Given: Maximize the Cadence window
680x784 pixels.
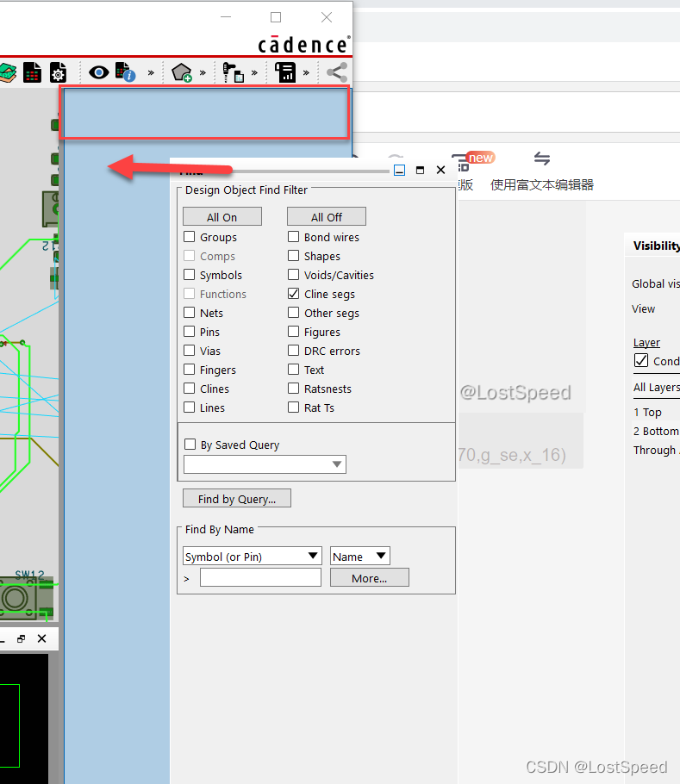Looking at the screenshot, I should pyautogui.click(x=276, y=17).
